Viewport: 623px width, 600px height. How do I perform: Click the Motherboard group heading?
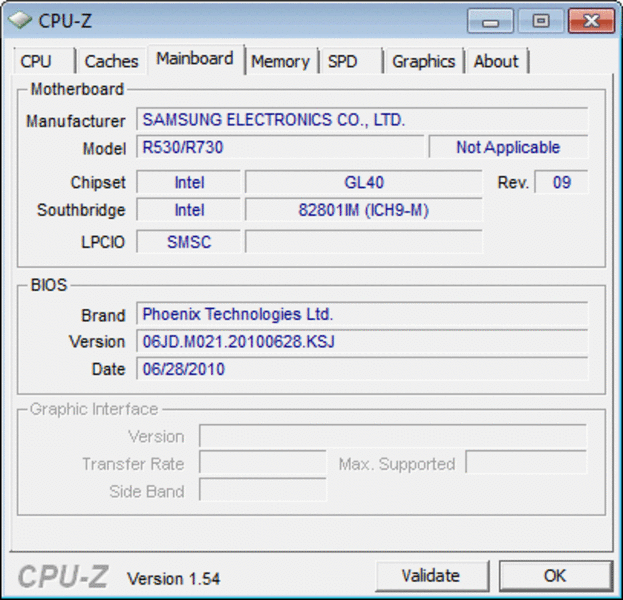(x=77, y=89)
